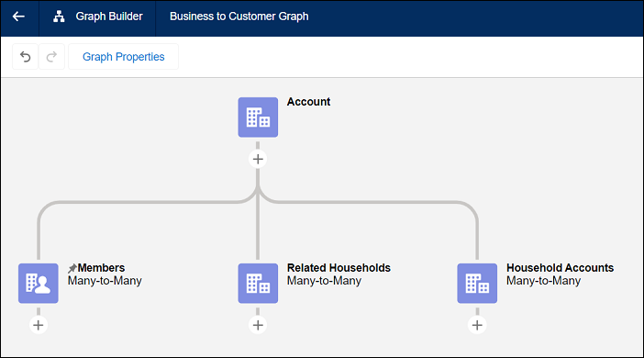The width and height of the screenshot is (644, 358).
Task: Add a node under Account
Action: [x=258, y=159]
